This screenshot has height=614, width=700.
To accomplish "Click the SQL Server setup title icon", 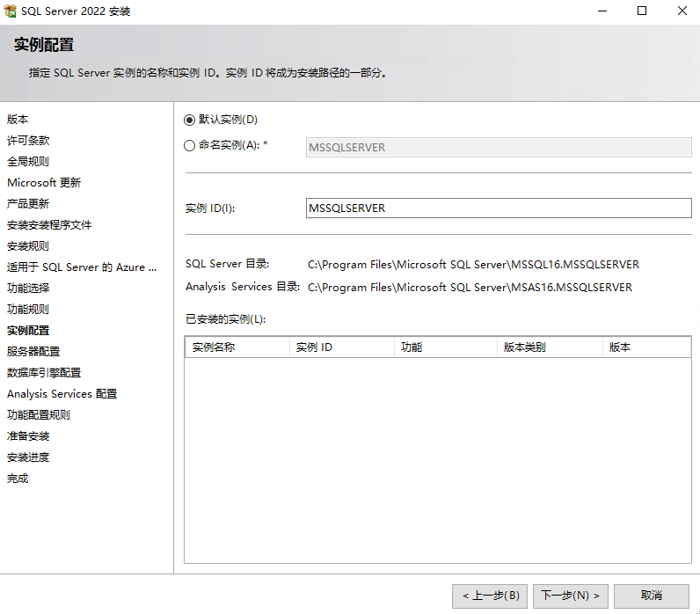I will pyautogui.click(x=10, y=11).
